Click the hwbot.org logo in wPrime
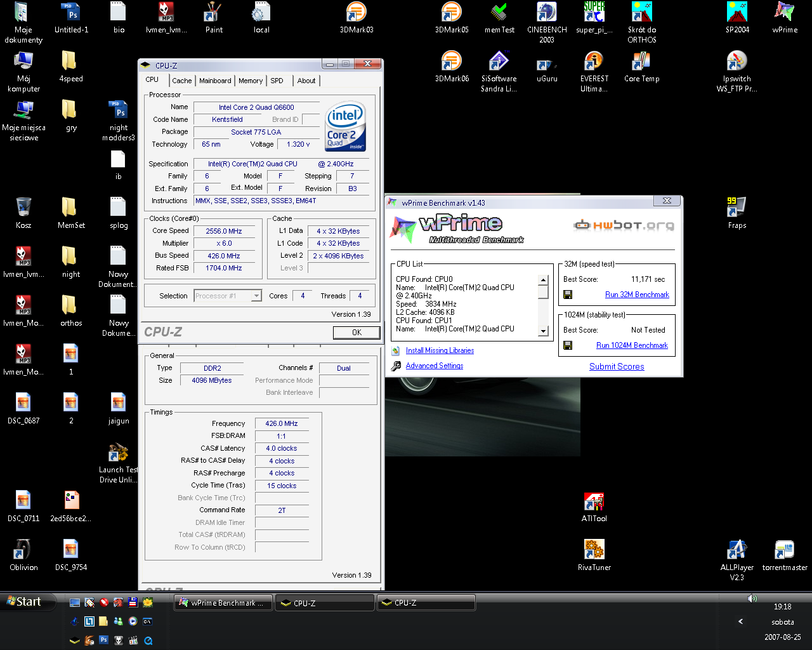Image resolution: width=812 pixels, height=650 pixels. [624, 225]
